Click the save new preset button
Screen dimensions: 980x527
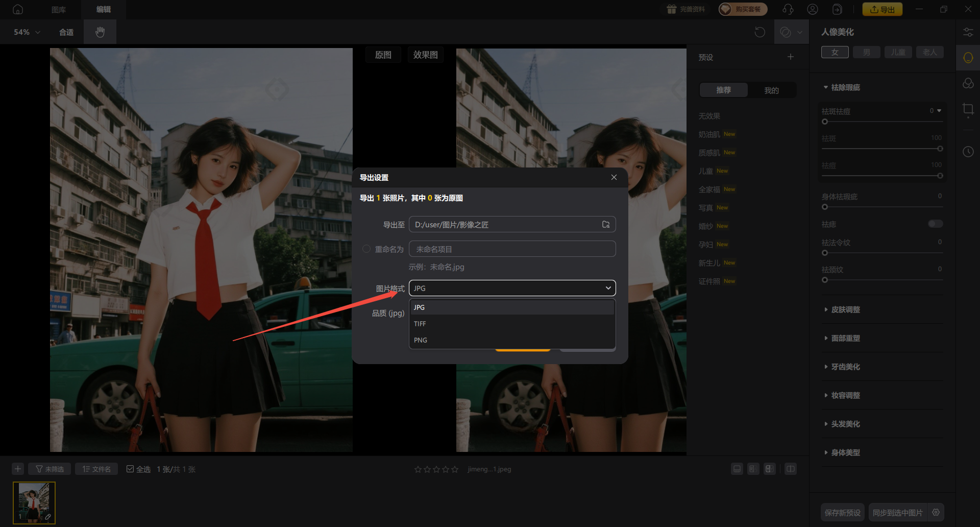click(842, 513)
